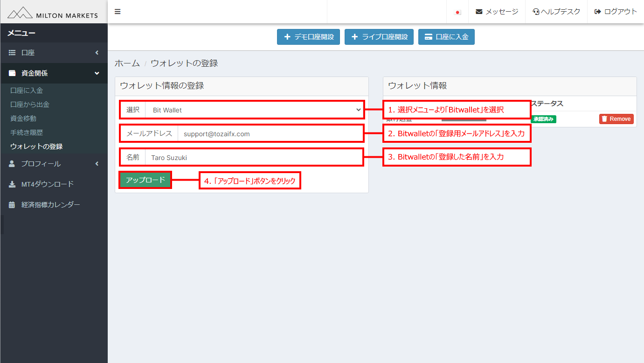Select 口座から出金 in the sidebar
This screenshot has width=644, height=363.
(30, 105)
